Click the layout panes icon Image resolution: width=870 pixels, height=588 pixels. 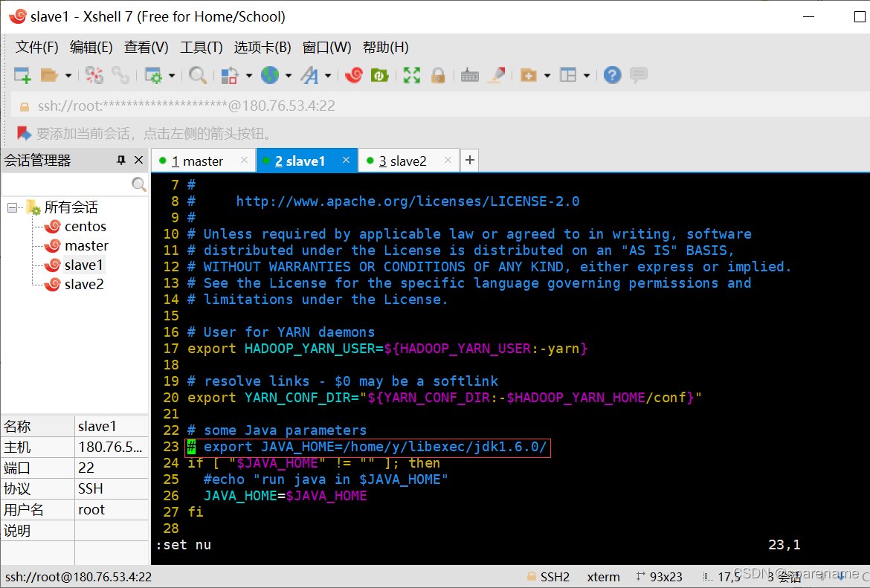568,75
